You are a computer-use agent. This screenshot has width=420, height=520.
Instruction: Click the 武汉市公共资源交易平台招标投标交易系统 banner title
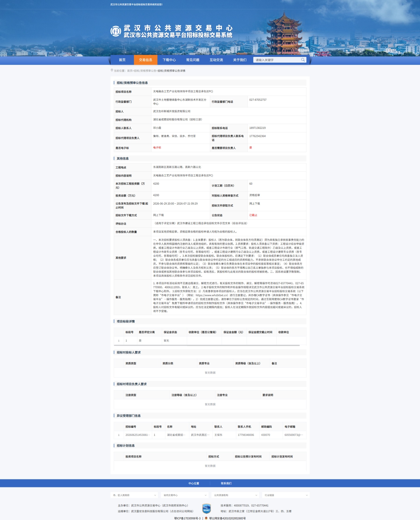tap(178, 35)
